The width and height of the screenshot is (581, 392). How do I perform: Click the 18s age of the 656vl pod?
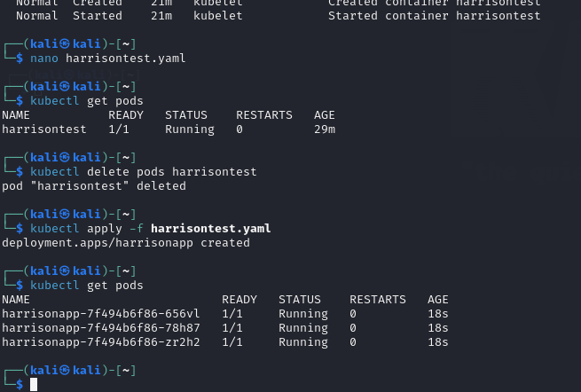click(x=438, y=314)
